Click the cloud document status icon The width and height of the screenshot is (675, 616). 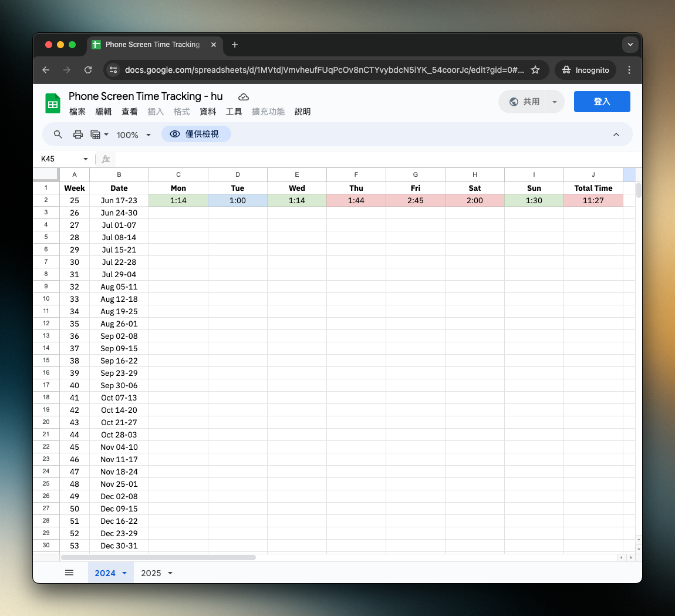(244, 97)
